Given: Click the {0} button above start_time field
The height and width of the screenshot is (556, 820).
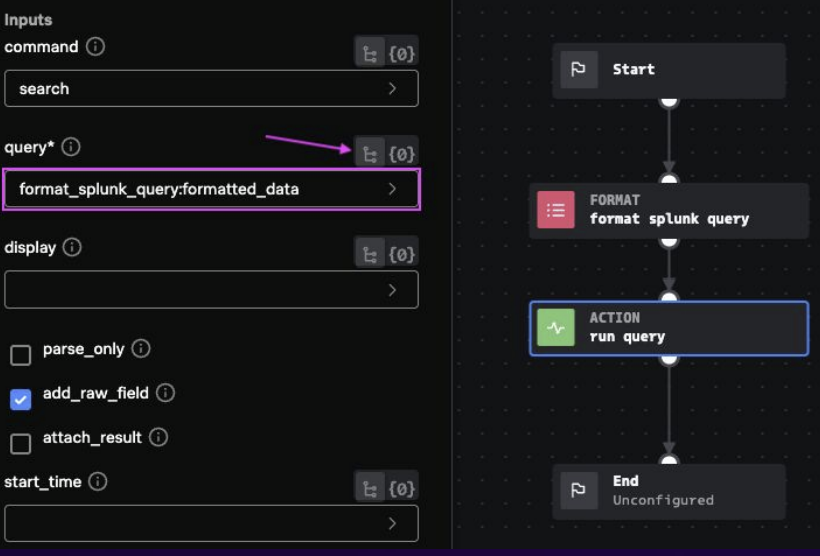Looking at the screenshot, I should coord(401,489).
